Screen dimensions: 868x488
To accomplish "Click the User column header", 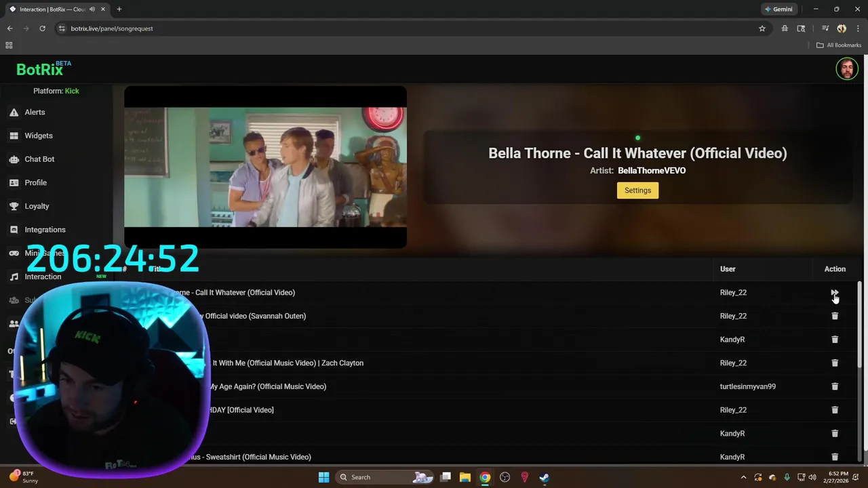I will [x=728, y=269].
